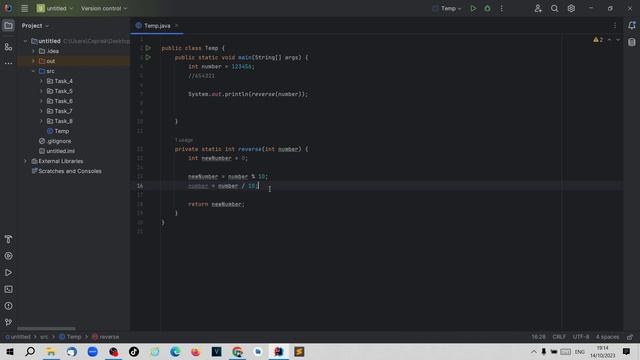Click the 1 usage hint above reverse
Viewport: 640px width, 360px height.
184,140
